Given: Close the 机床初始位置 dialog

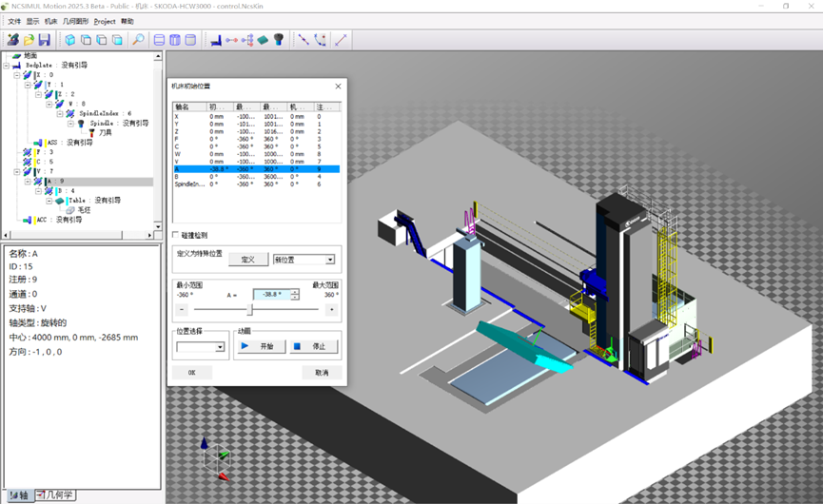Looking at the screenshot, I should point(338,86).
